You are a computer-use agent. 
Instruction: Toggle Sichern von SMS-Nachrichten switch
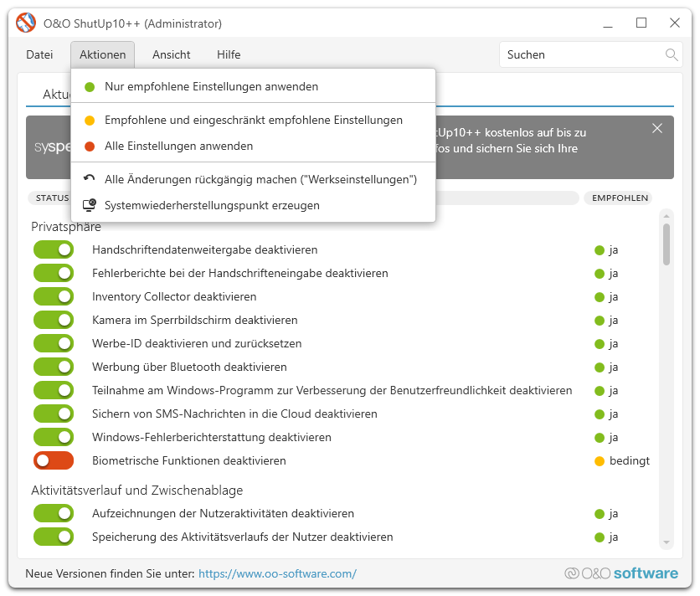tap(54, 414)
